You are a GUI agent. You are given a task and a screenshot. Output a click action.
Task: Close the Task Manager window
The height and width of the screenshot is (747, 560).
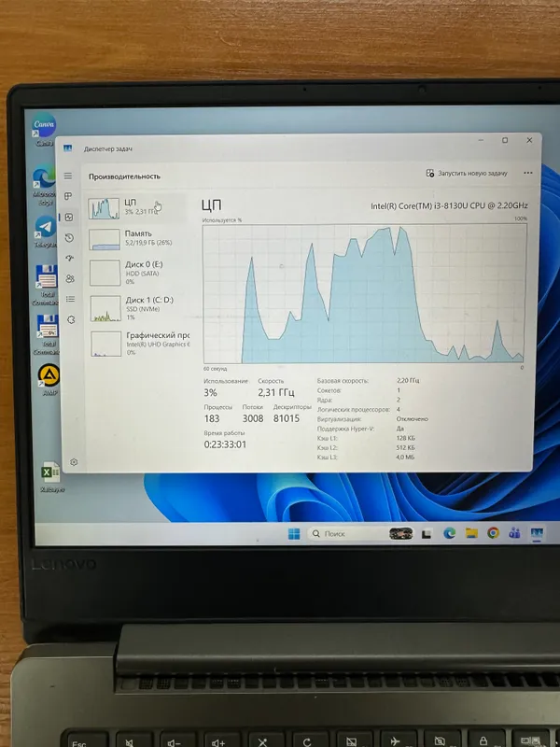[529, 140]
